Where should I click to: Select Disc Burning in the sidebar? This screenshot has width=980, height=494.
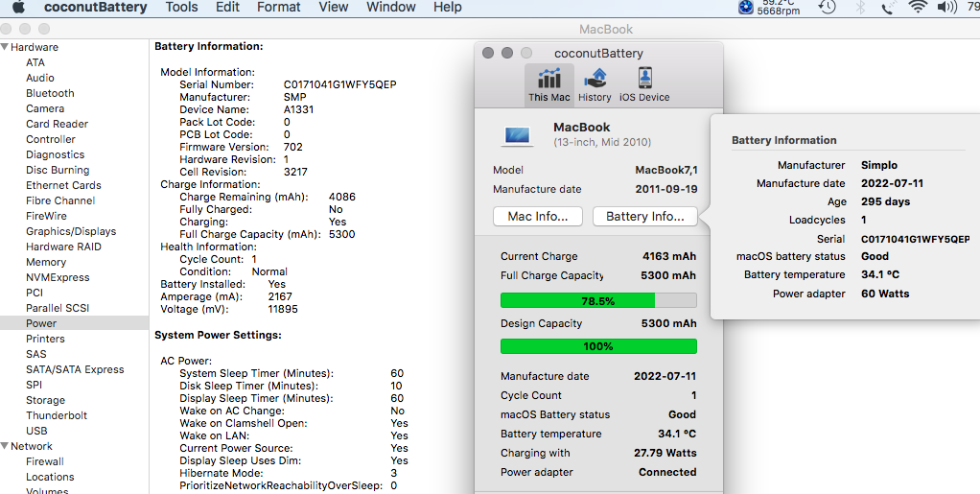pos(58,170)
